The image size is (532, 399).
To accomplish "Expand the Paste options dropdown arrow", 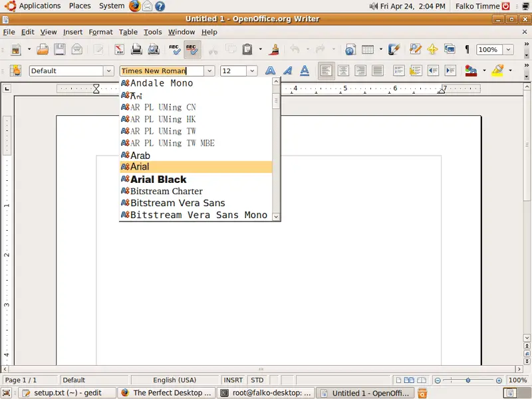I will click(x=261, y=49).
